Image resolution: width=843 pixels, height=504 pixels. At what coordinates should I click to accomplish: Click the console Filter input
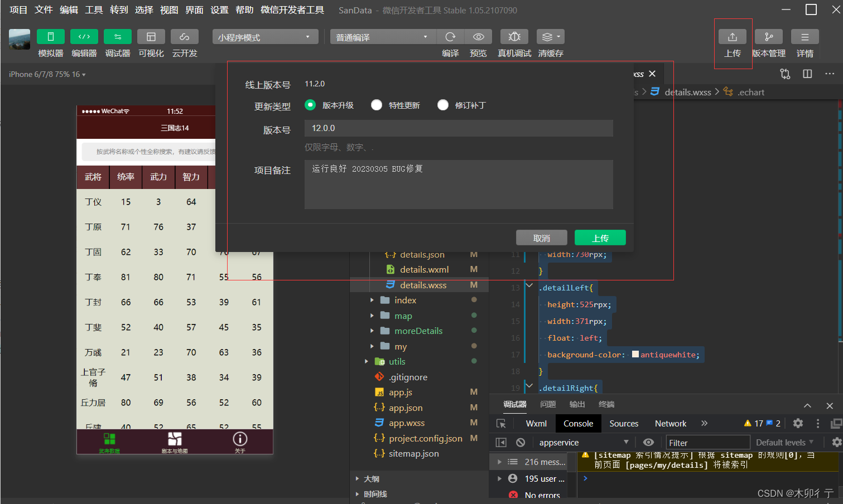pyautogui.click(x=708, y=443)
